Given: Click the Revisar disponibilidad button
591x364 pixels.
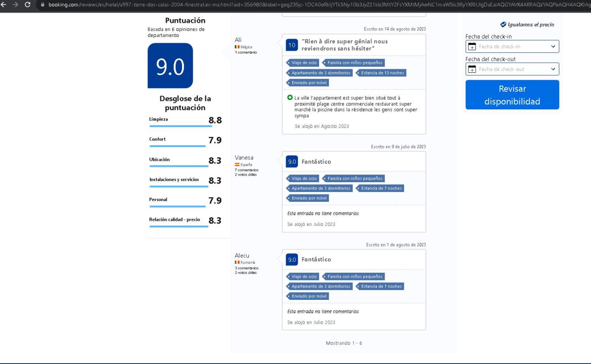Looking at the screenshot, I should (x=512, y=95).
